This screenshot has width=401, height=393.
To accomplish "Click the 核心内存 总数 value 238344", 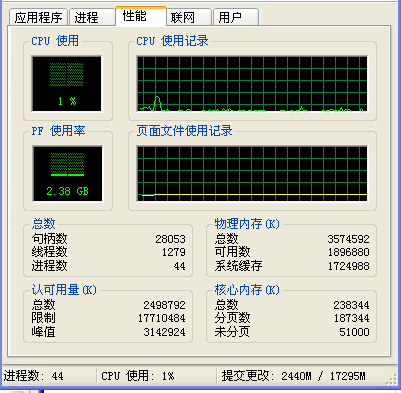I will click(x=351, y=305).
